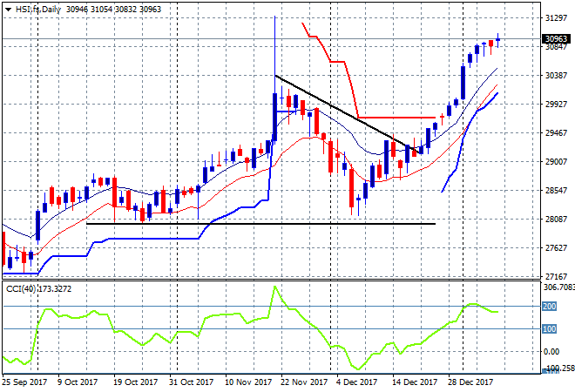Click the 28547 price axis label

557,190
